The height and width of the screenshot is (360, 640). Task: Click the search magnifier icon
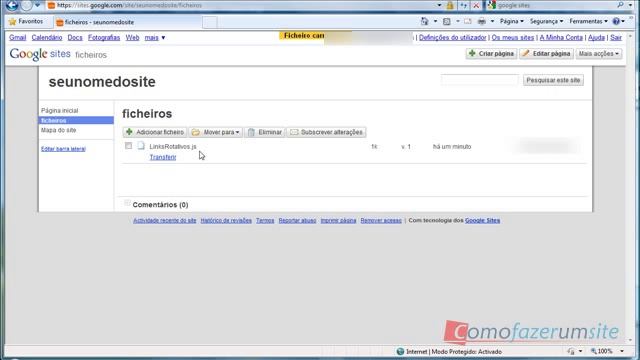tap(620, 5)
